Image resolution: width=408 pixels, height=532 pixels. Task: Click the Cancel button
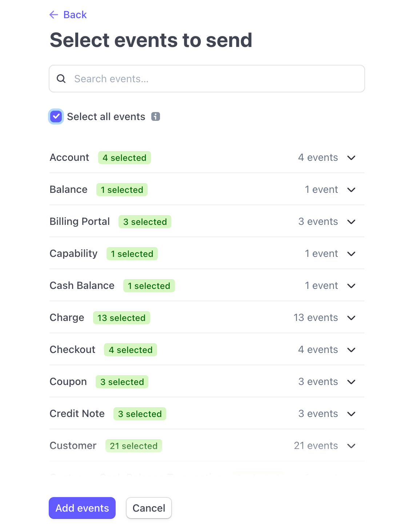149,508
